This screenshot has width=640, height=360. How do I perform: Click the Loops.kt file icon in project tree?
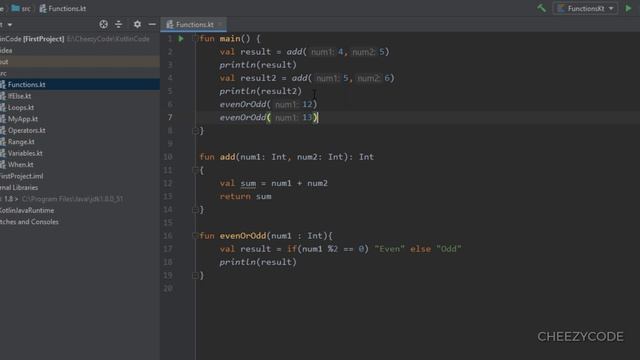[3, 107]
